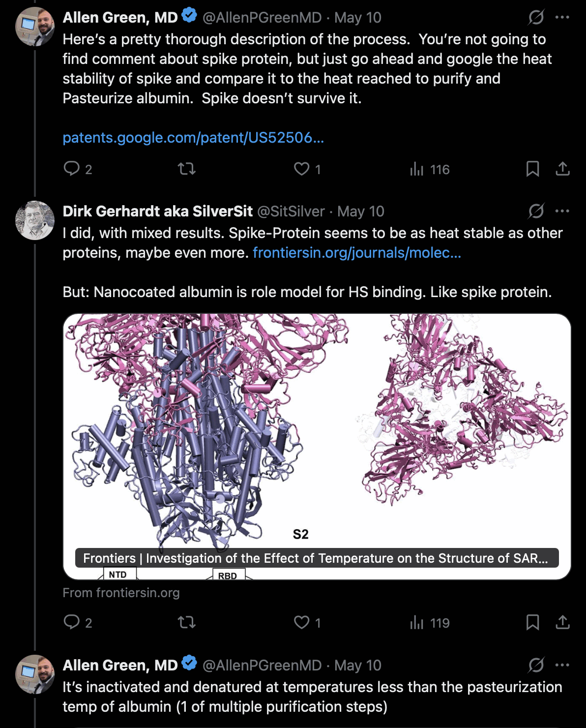The image size is (586, 728).
Task: Open more options on Allen Green's first tweet
Action: pyautogui.click(x=562, y=17)
